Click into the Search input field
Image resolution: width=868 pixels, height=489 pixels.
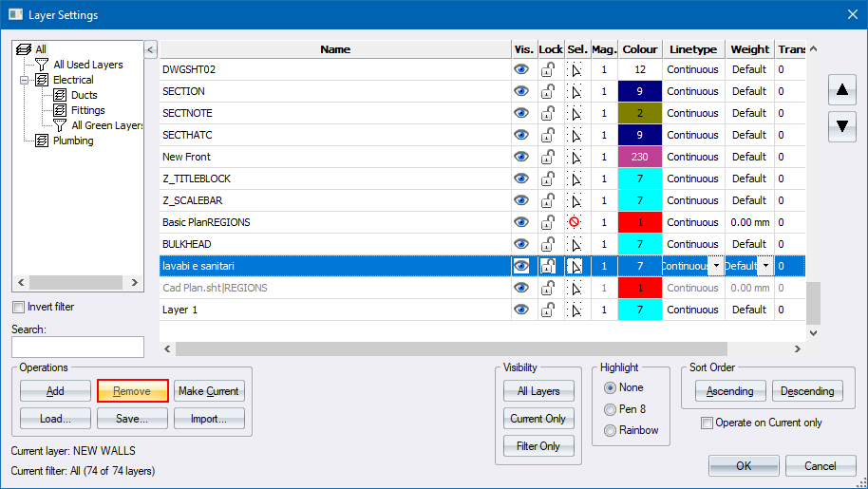tap(78, 348)
